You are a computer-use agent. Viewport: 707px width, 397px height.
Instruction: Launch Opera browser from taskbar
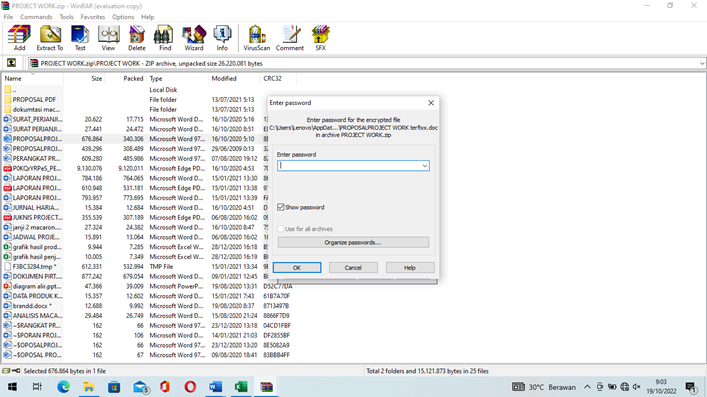[x=190, y=387]
